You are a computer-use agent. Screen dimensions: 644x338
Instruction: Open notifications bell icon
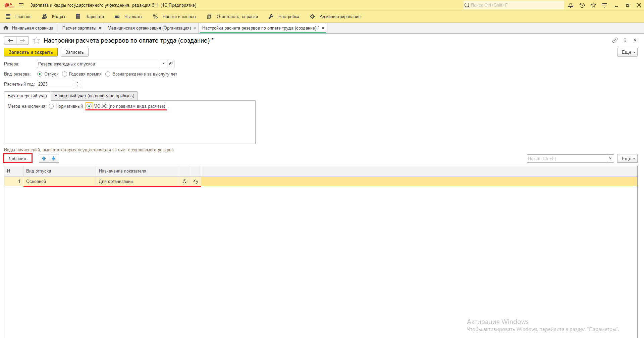pyautogui.click(x=571, y=5)
